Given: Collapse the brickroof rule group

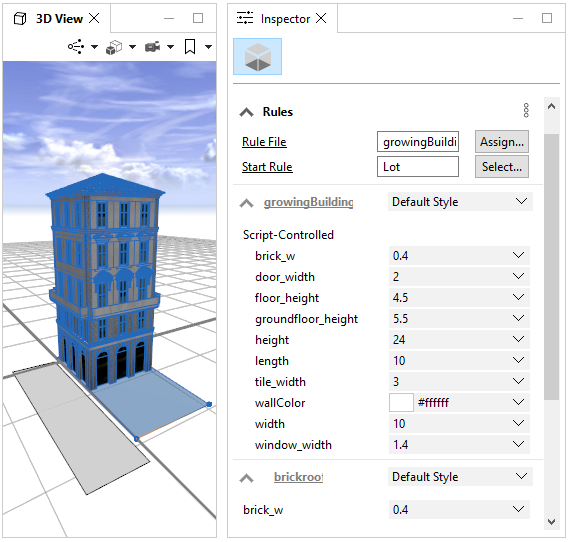Looking at the screenshot, I should click(247, 478).
